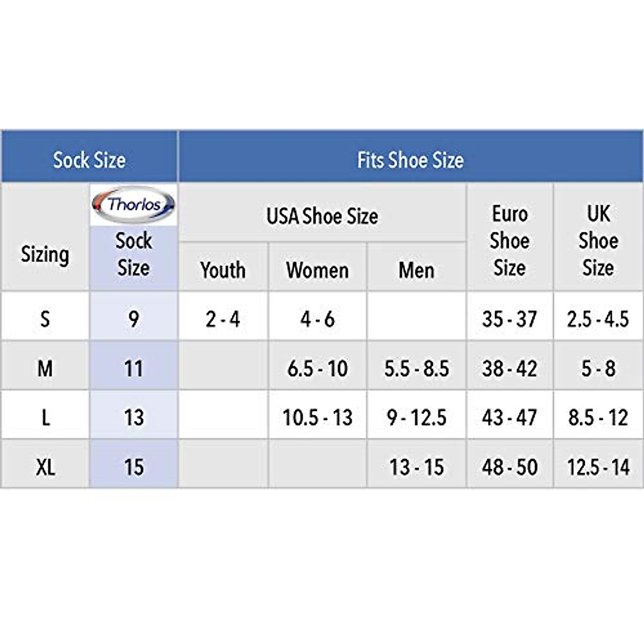The width and height of the screenshot is (644, 644).
Task: Click sock size 11 cell
Action: (x=134, y=369)
